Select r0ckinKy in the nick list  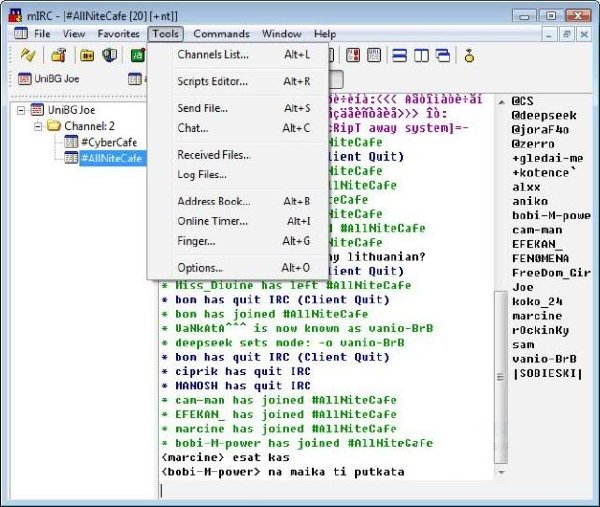click(x=540, y=330)
